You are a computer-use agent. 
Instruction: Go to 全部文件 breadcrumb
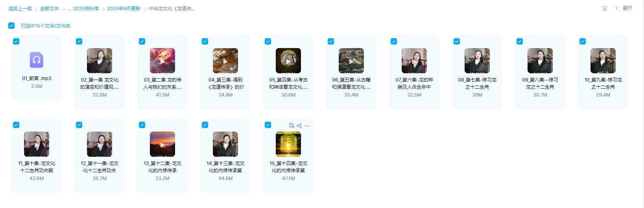[49, 8]
